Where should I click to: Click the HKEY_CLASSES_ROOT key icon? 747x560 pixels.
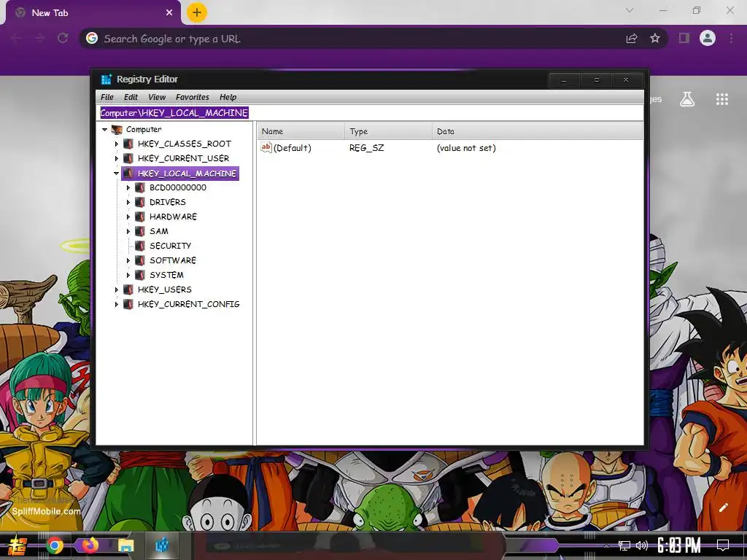coord(128,144)
